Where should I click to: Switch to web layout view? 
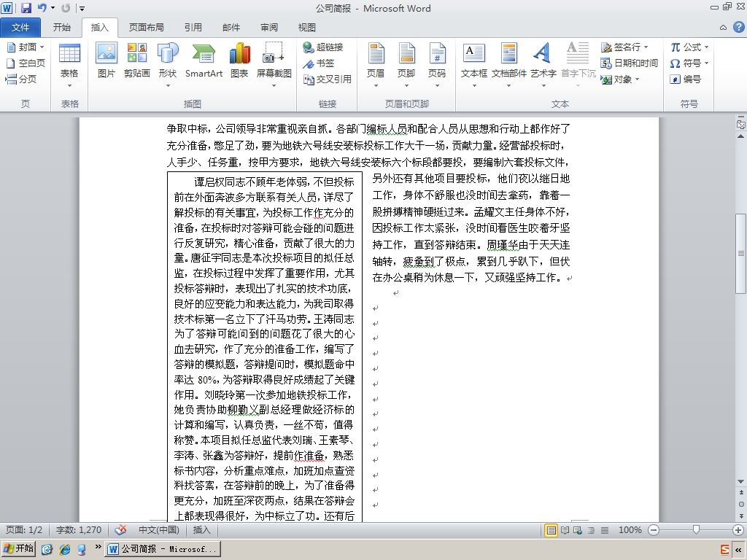[578, 530]
